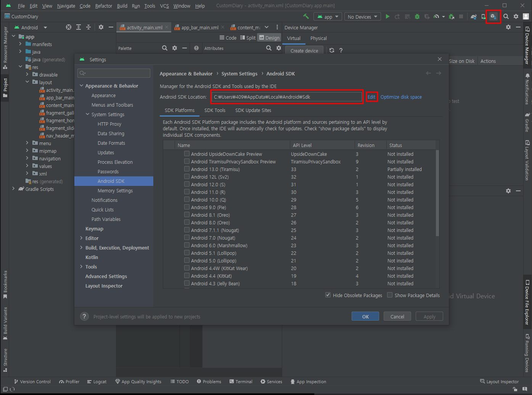The width and height of the screenshot is (532, 395).
Task: Expand Build, Execution, Deployment group
Action: (81, 248)
